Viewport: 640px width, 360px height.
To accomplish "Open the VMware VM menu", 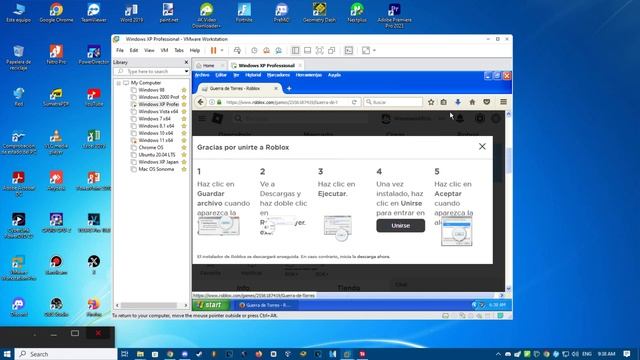I will tap(164, 50).
